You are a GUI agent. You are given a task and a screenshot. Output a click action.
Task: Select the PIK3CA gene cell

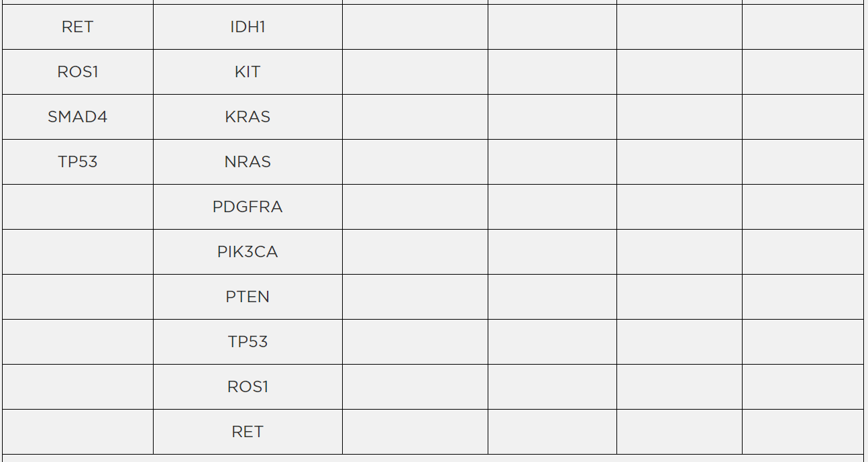pos(248,252)
